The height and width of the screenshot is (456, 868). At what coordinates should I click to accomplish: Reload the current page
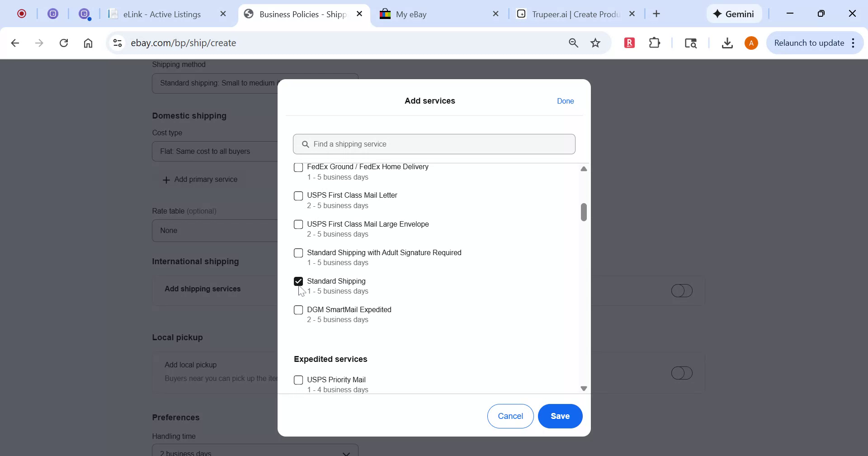(x=64, y=43)
